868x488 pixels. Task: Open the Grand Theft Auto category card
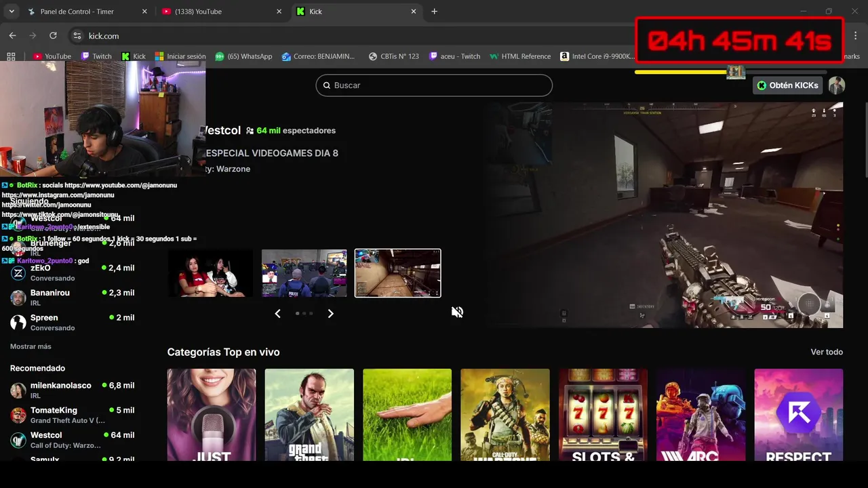(x=309, y=415)
